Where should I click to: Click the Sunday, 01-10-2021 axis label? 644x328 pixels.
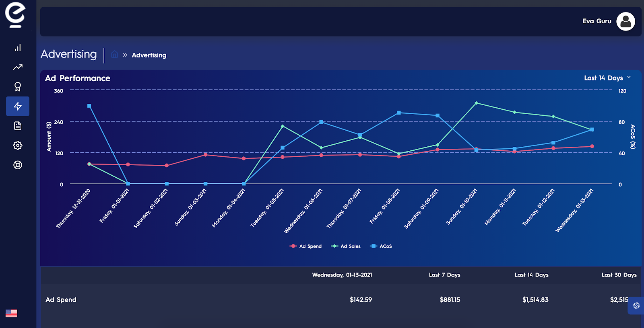tap(462, 207)
